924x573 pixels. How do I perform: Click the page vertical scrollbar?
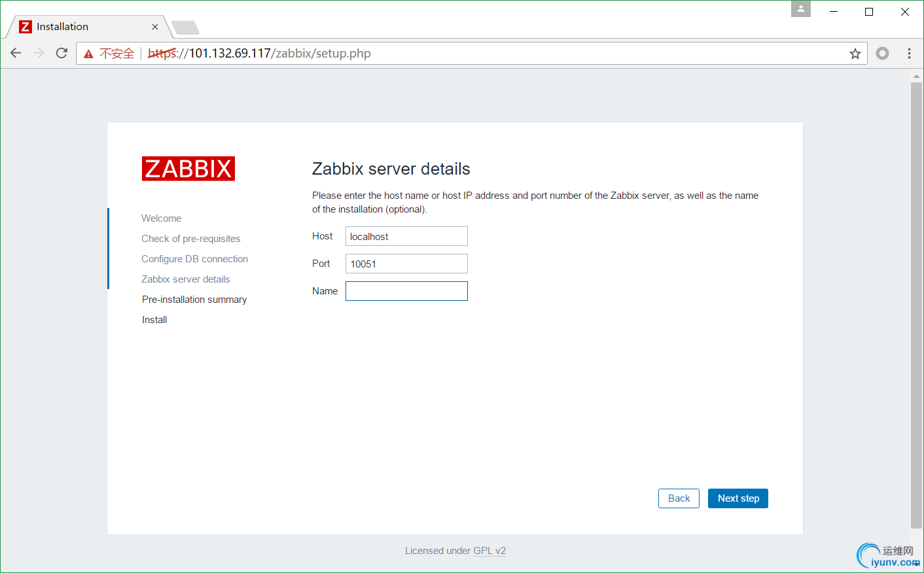click(916, 305)
